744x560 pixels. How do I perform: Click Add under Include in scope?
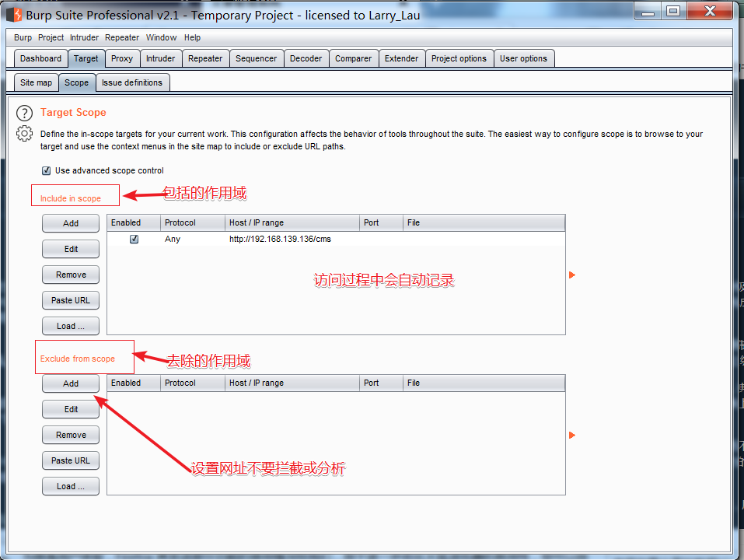71,223
